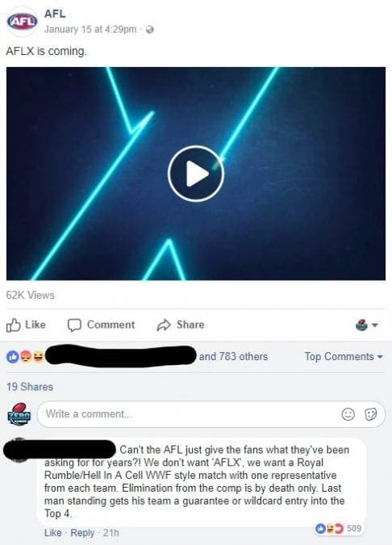
Task: Click the Comment button under video
Action: pos(101,325)
